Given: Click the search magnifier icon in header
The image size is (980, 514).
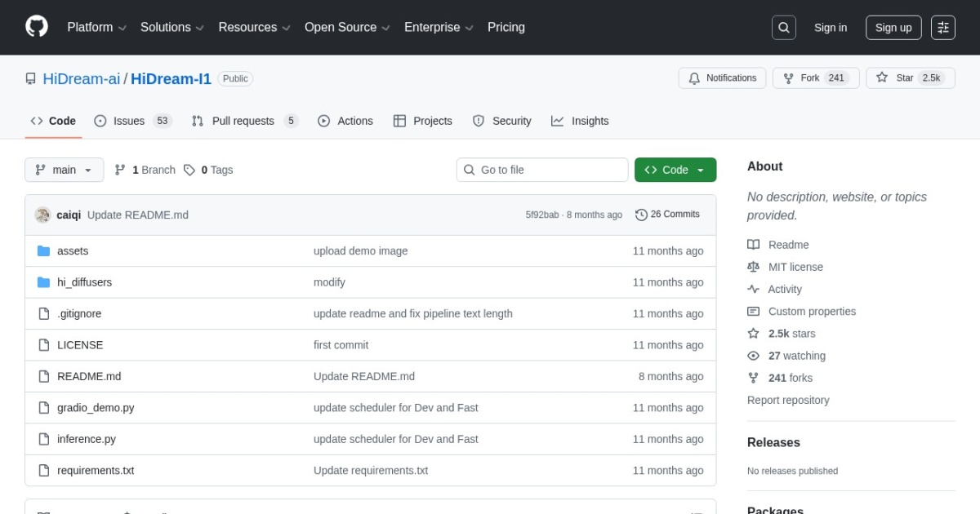Looking at the screenshot, I should coord(783,28).
